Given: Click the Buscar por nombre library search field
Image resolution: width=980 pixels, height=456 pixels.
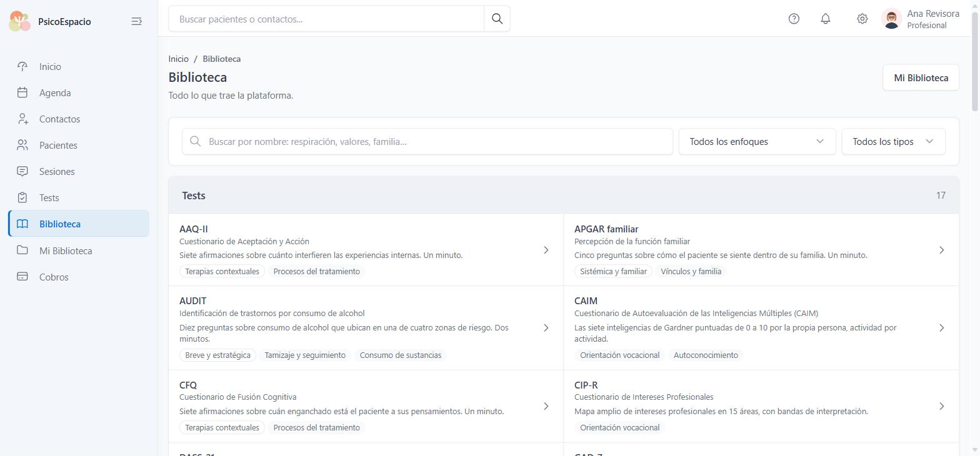Looking at the screenshot, I should coord(427,141).
